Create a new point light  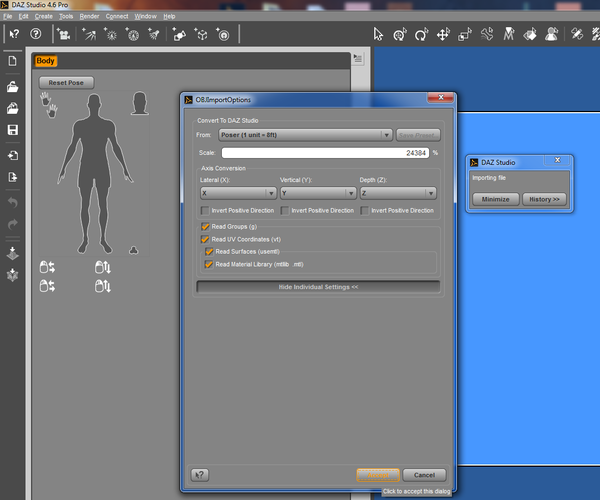[111, 34]
